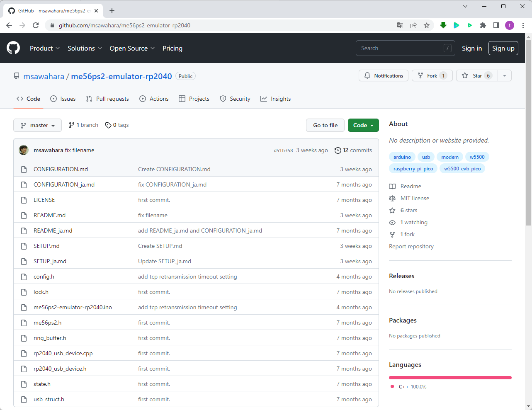The image size is (532, 410).
Task: Expand the green Code dropdown button
Action: point(363,125)
